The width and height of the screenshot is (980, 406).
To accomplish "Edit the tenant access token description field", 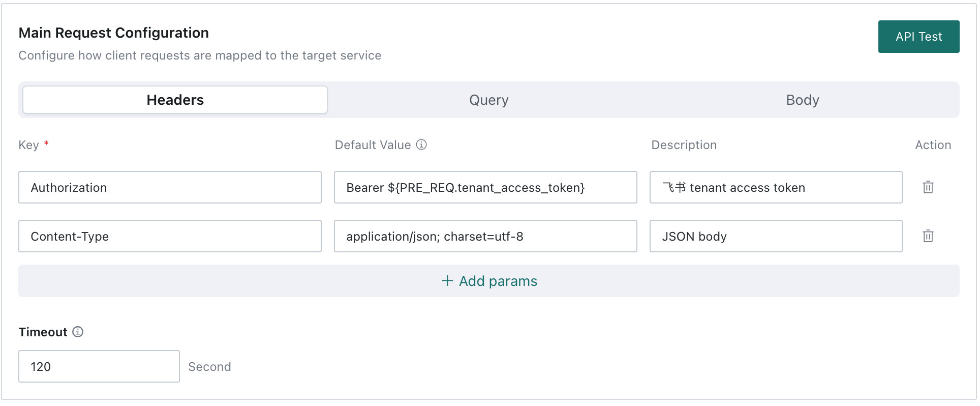I will coord(776,187).
